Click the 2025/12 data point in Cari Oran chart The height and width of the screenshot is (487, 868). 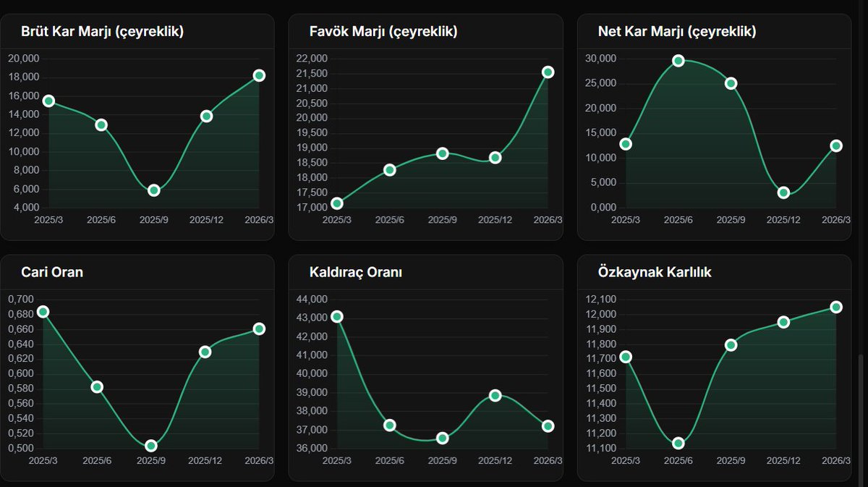(205, 352)
